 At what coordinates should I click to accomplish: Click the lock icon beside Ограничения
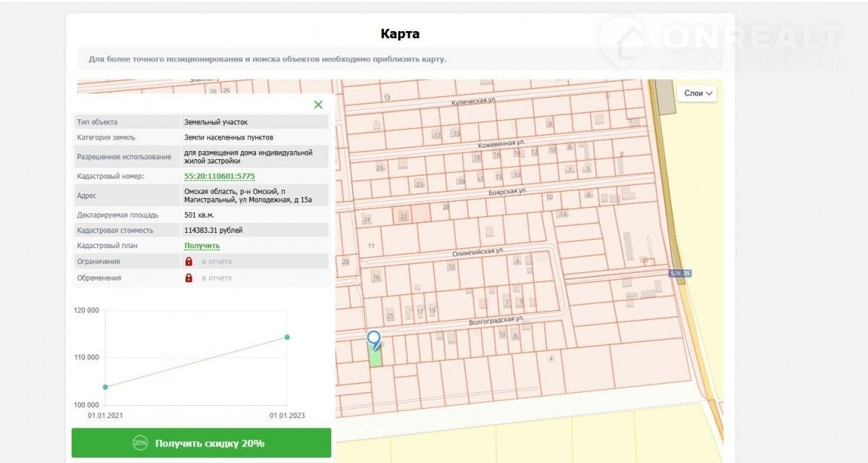pos(189,261)
